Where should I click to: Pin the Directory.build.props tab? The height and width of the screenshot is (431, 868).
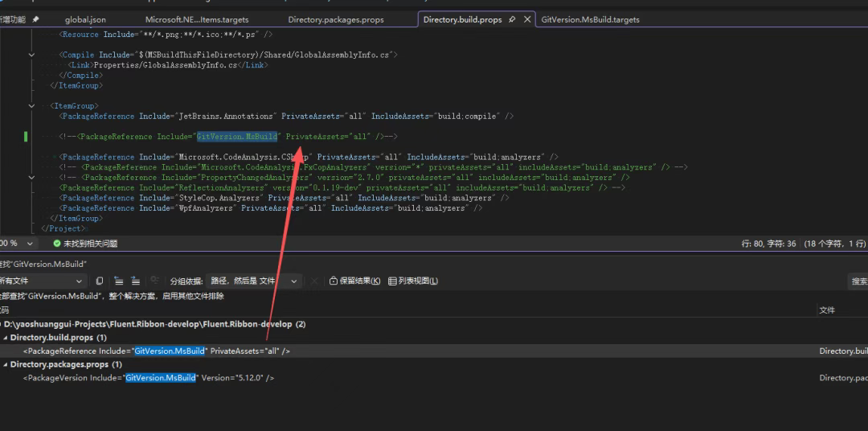512,19
